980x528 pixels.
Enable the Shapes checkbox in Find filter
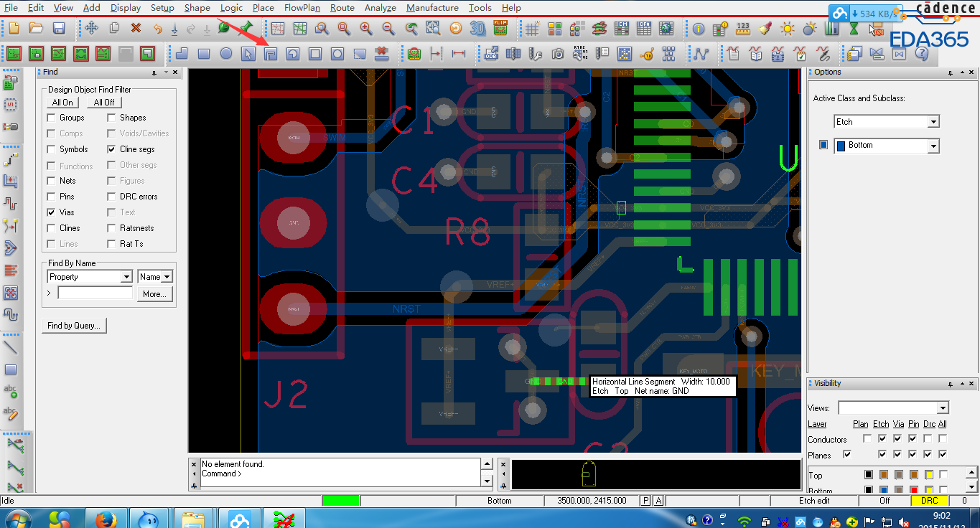112,118
